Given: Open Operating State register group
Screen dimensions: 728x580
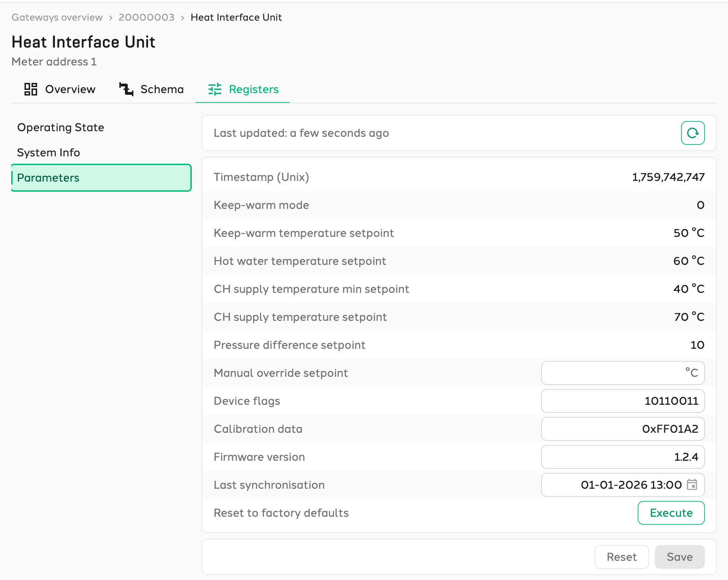Looking at the screenshot, I should point(101,127).
